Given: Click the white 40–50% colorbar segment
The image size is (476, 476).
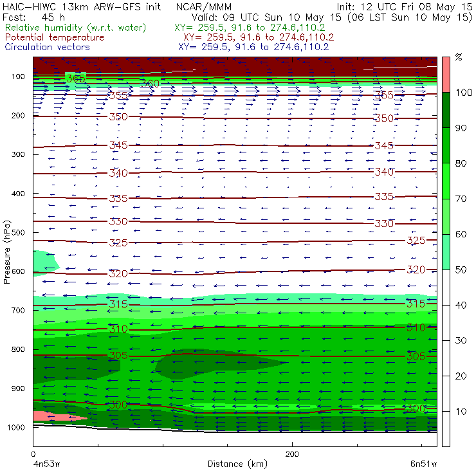Looking at the screenshot, I should tap(446, 288).
